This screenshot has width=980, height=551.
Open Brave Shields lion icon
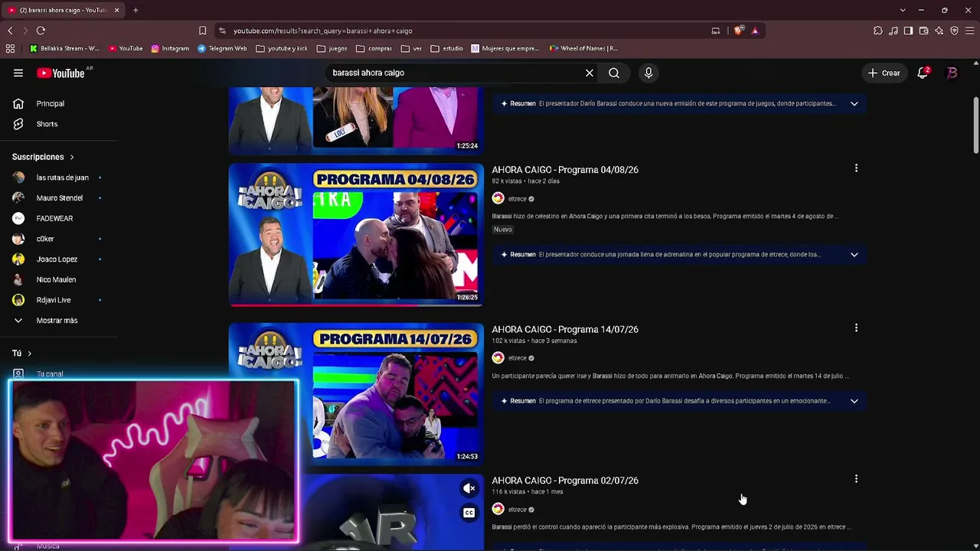[x=738, y=31]
